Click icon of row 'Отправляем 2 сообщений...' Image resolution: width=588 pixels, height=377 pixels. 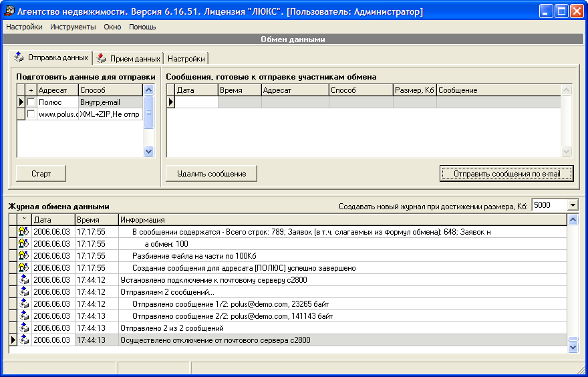tap(24, 292)
